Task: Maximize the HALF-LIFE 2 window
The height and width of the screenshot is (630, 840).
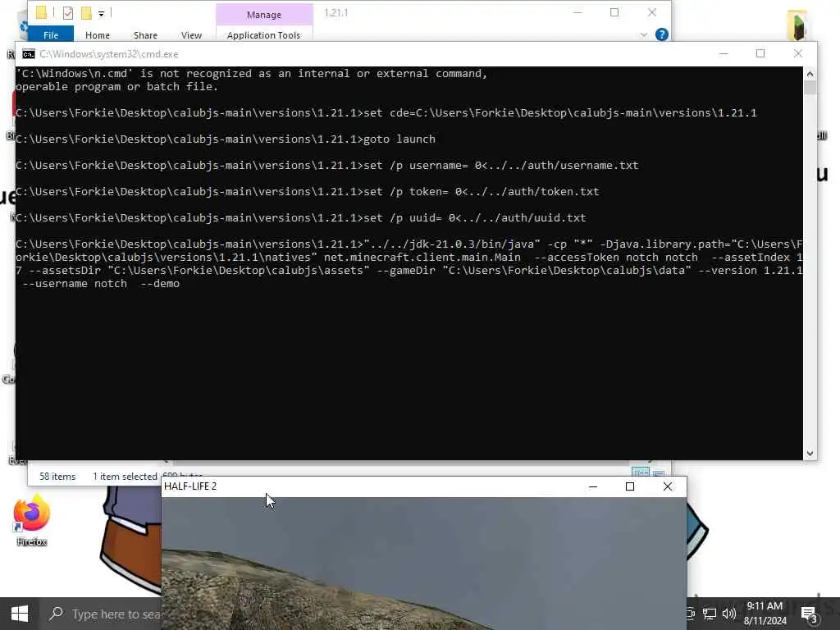Action: pos(630,486)
